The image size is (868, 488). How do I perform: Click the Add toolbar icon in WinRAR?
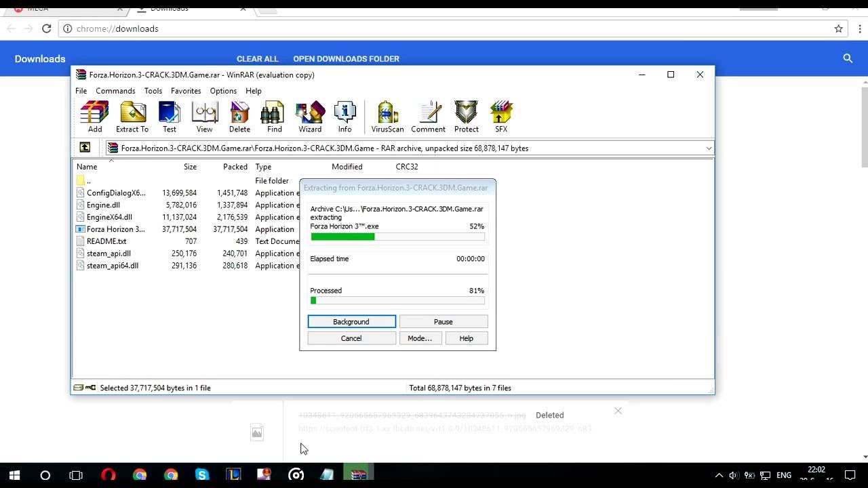[95, 117]
